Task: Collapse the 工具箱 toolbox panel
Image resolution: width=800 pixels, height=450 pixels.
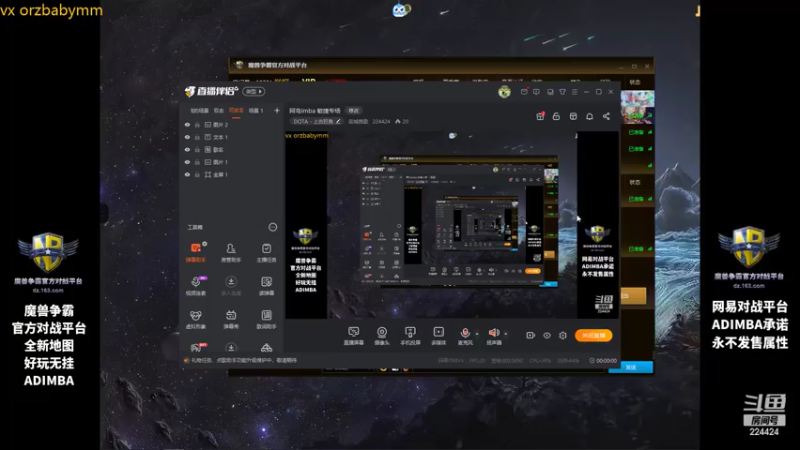Action: [273, 227]
